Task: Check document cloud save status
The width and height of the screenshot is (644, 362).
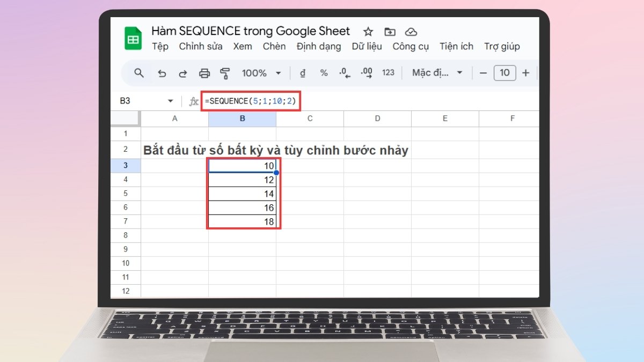Action: [x=411, y=32]
